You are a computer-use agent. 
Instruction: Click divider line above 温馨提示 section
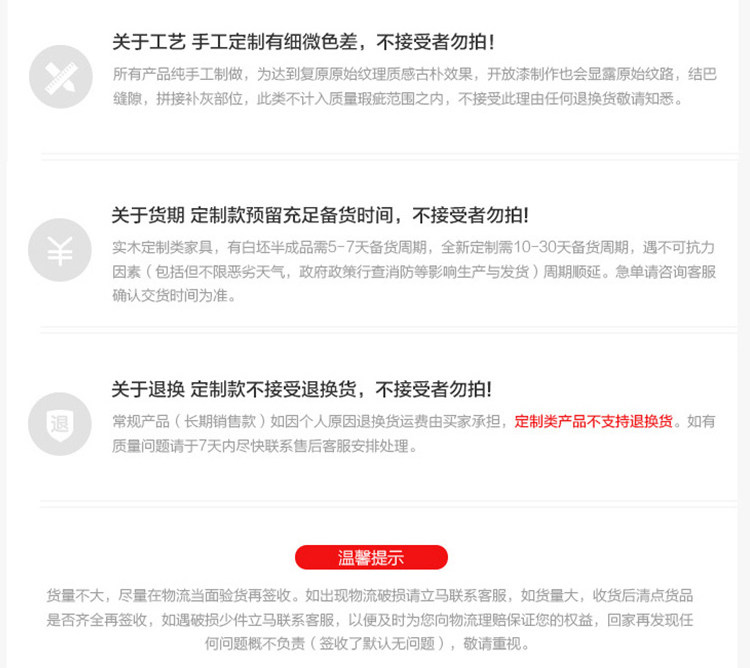click(388, 504)
